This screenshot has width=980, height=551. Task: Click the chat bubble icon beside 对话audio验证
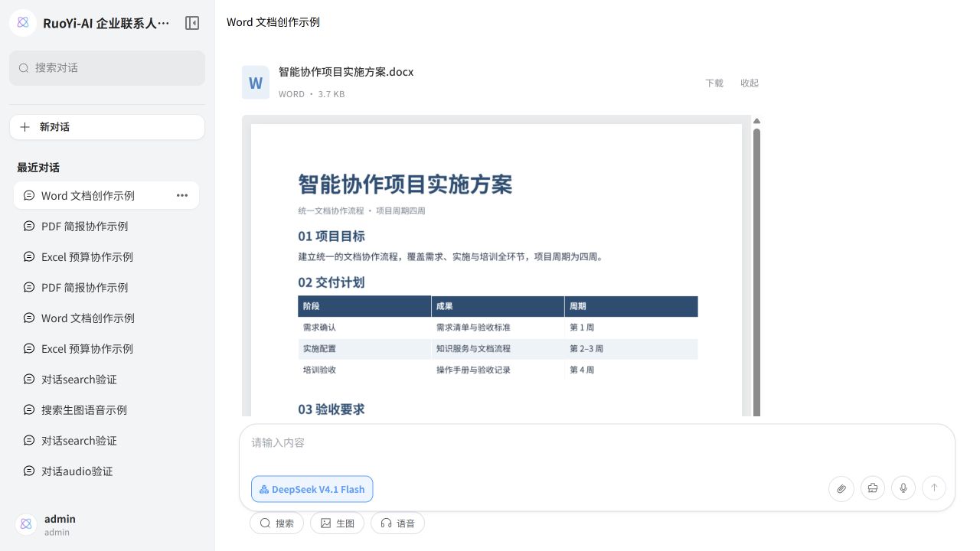29,471
